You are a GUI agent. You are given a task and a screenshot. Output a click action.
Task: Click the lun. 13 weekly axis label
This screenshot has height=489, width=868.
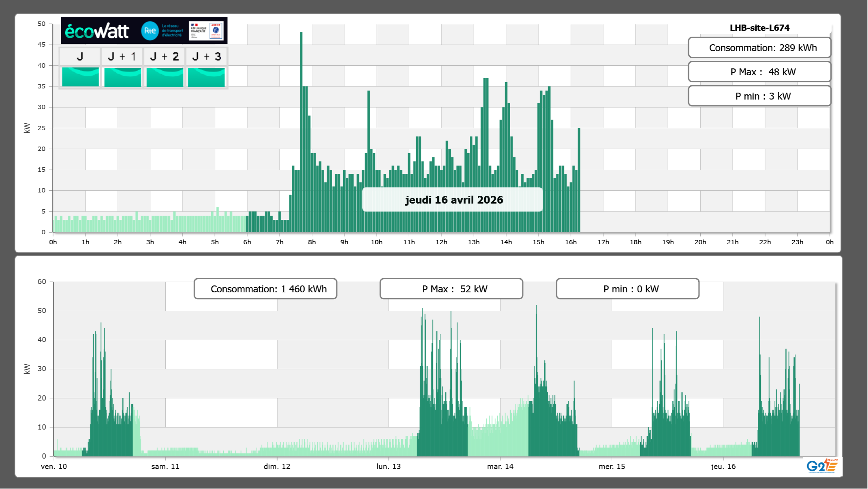(x=389, y=466)
